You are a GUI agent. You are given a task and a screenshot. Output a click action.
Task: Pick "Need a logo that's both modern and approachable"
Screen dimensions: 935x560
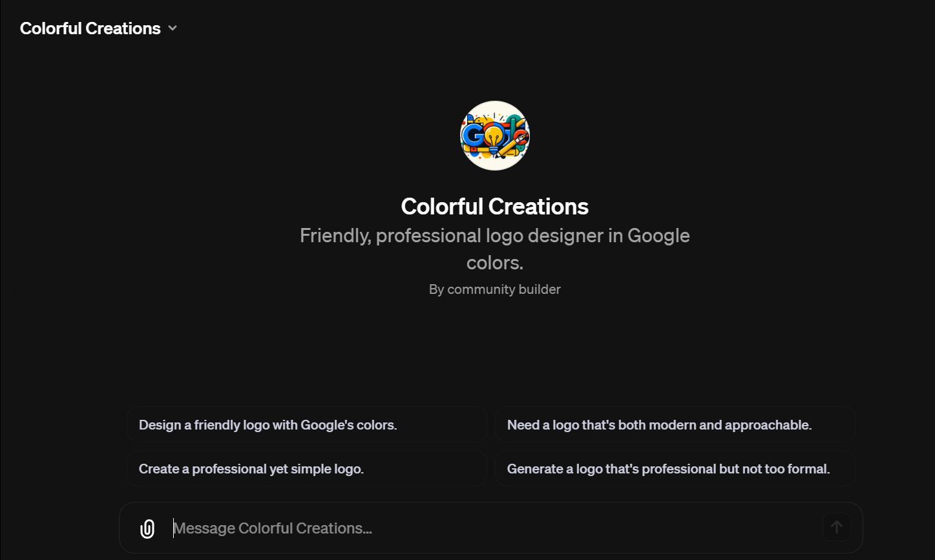tap(675, 424)
